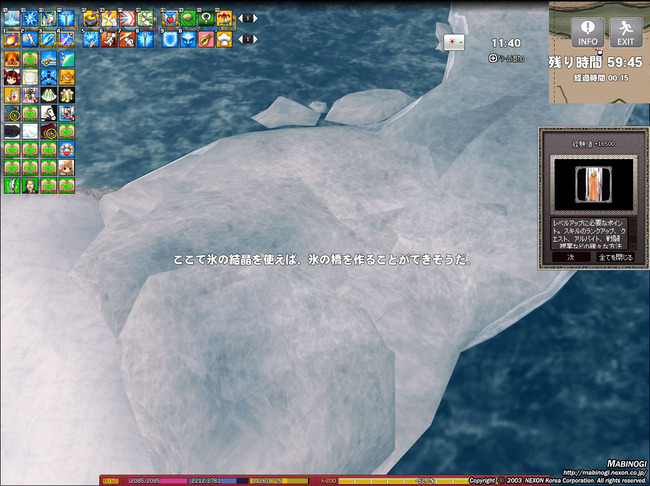The height and width of the screenshot is (486, 650).
Task: Click the blue MP bar 2212/2761
Action: click(219, 481)
